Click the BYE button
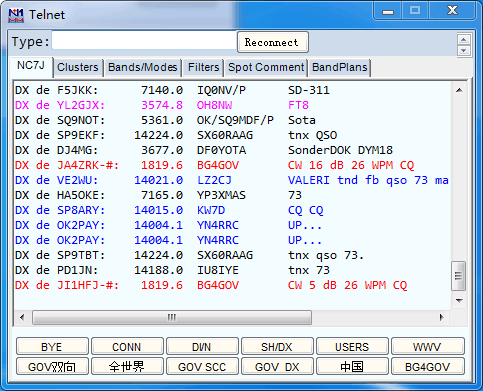483x391 pixels. point(52,347)
